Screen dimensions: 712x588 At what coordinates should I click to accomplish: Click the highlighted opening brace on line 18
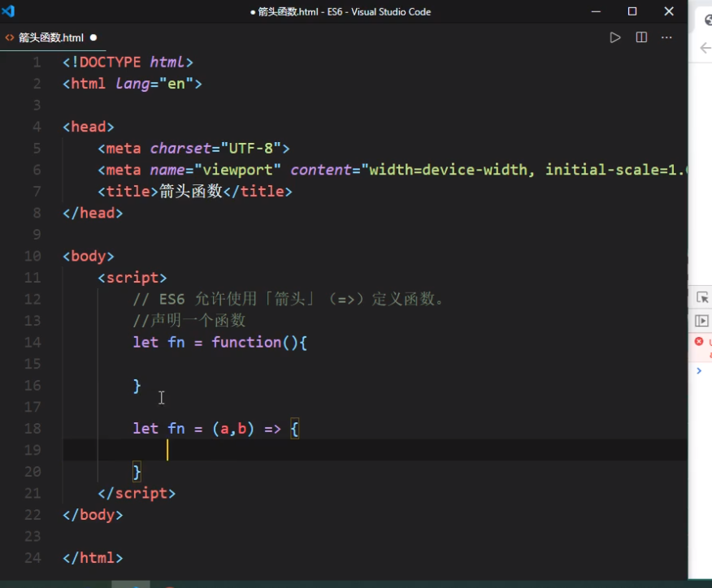[295, 428]
